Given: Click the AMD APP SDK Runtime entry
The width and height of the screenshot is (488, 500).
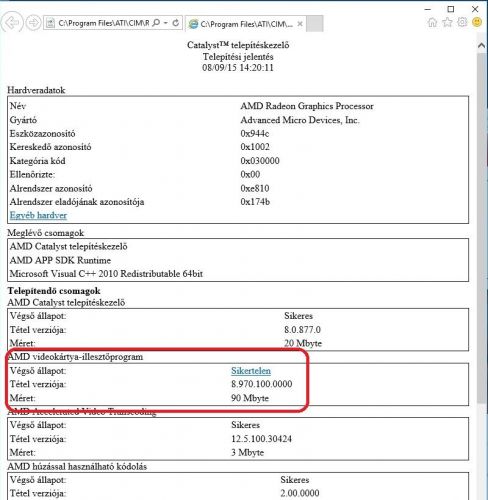Looking at the screenshot, I should point(60,260).
